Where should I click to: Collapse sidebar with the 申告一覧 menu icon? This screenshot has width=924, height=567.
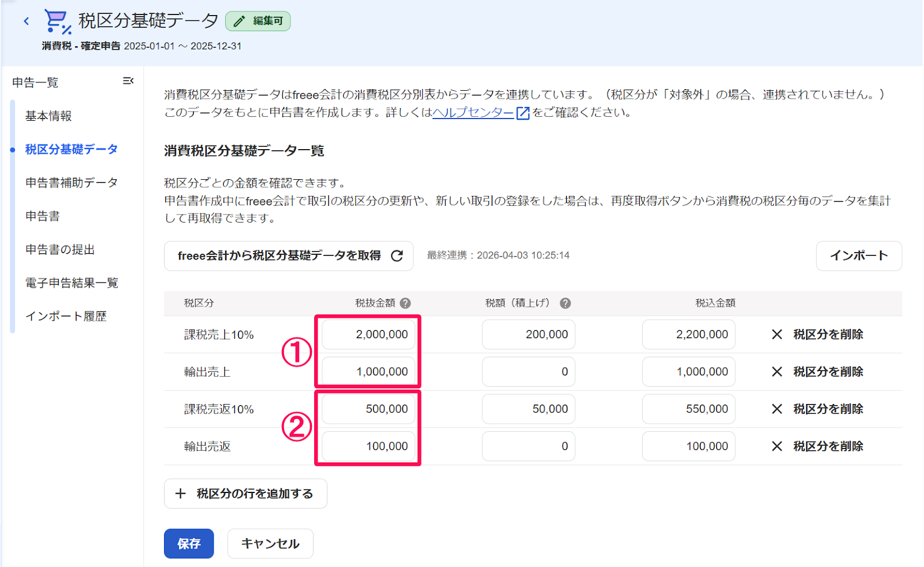(x=128, y=81)
